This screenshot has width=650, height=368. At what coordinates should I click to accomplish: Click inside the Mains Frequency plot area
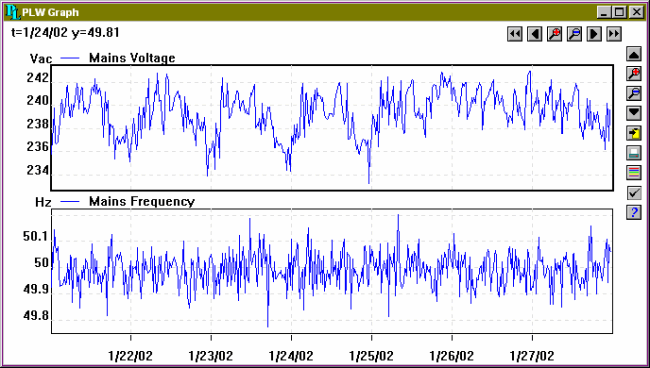(x=332, y=271)
